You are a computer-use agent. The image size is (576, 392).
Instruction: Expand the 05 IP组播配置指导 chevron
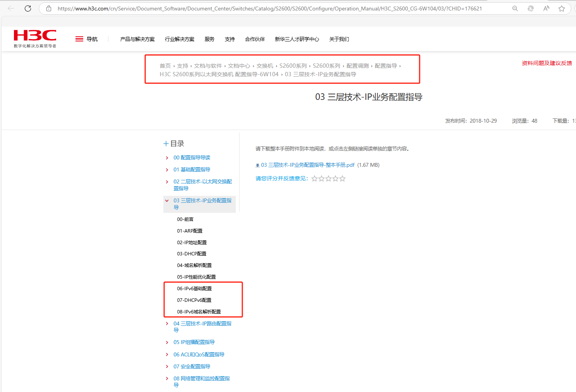(167, 342)
